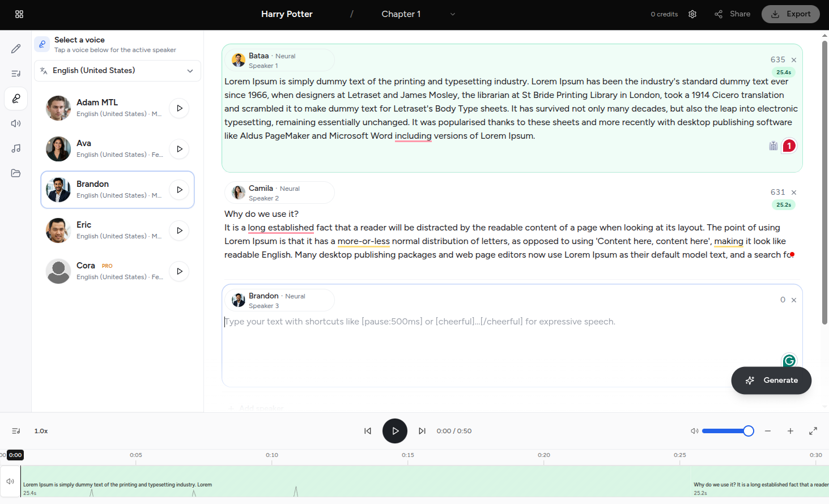
Task: Skip to previous track
Action: click(x=368, y=431)
